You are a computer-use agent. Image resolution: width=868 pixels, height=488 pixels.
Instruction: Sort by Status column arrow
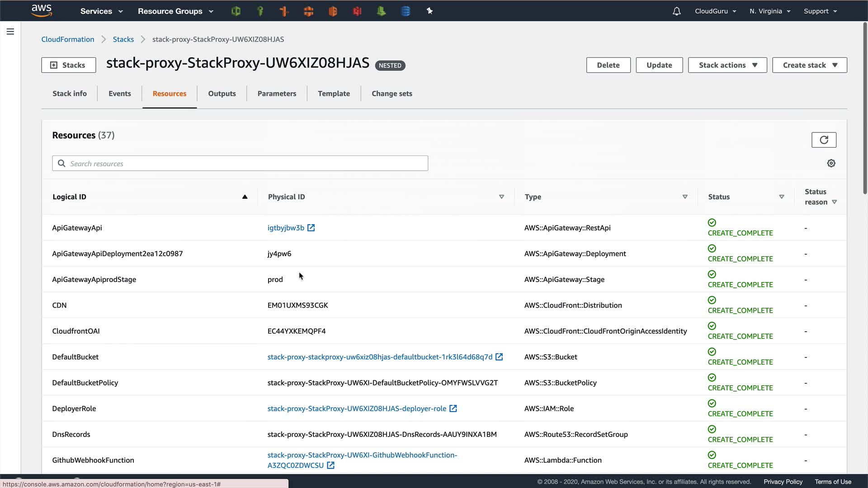[781, 197]
